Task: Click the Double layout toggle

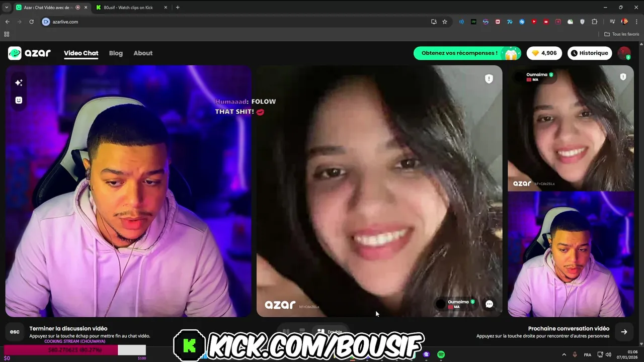Action: coord(330,332)
